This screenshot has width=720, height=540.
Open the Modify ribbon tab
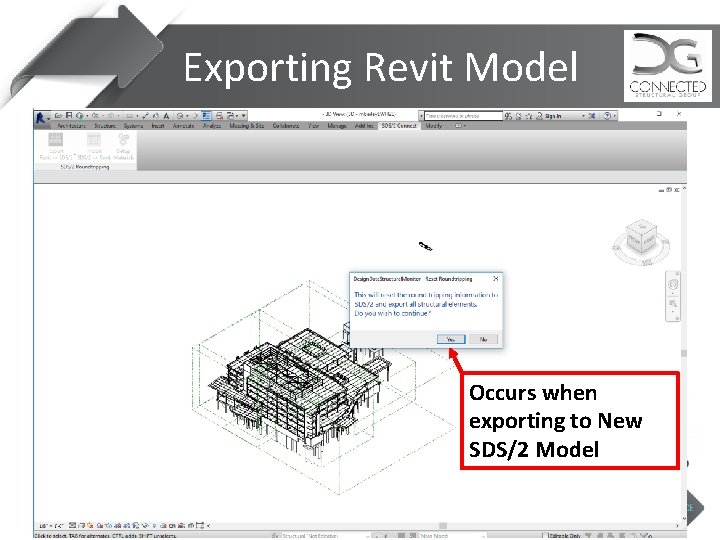pyautogui.click(x=433, y=126)
